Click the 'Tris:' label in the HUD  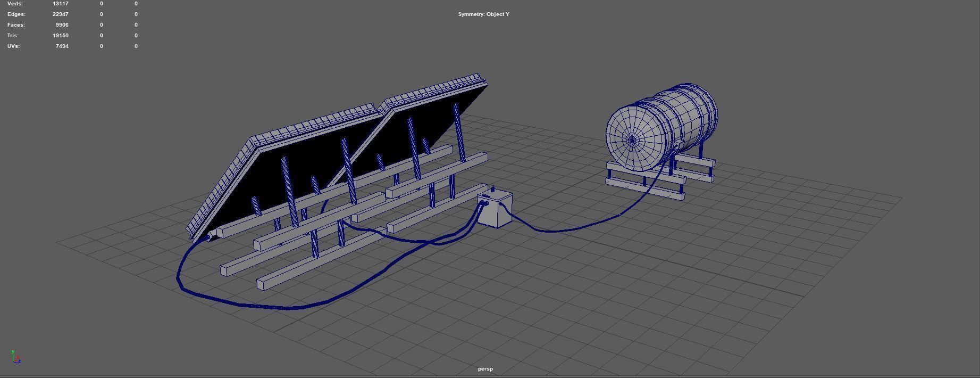coord(13,36)
